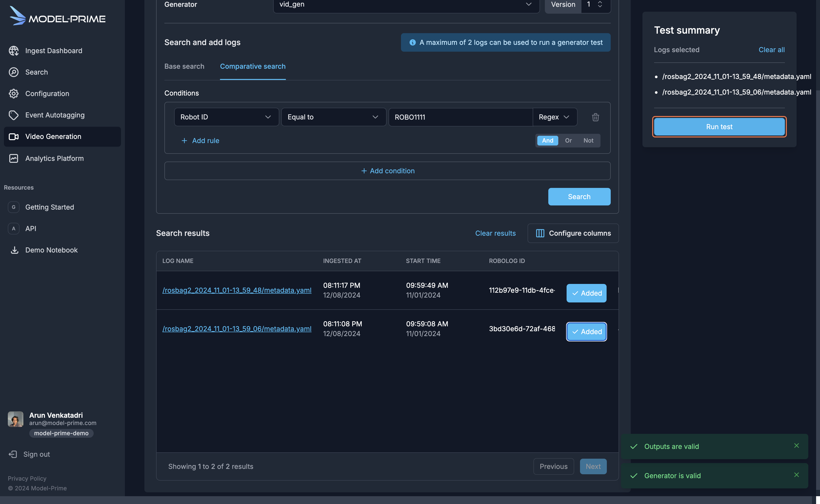The height and width of the screenshot is (504, 820).
Task: Click Sign out
Action: pos(36,454)
